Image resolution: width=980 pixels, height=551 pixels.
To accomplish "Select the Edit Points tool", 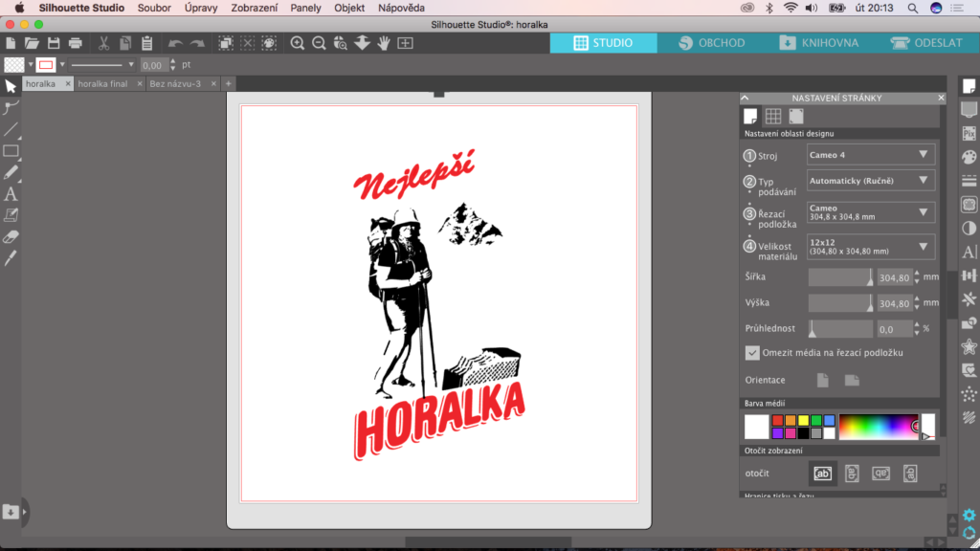I will [11, 107].
